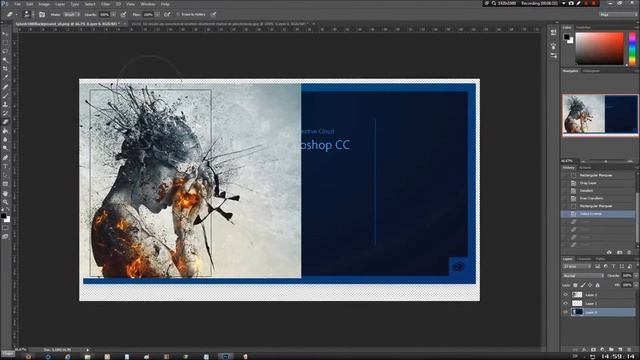Select the Horizontal Type tool
640x360 pixels.
point(5,167)
